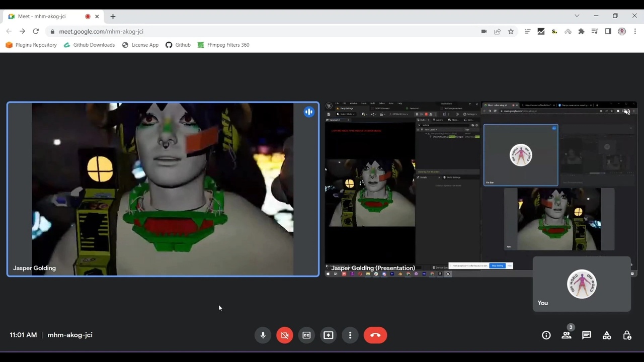Open Github bookmark
Screen dimensions: 644x362
click(x=178, y=45)
